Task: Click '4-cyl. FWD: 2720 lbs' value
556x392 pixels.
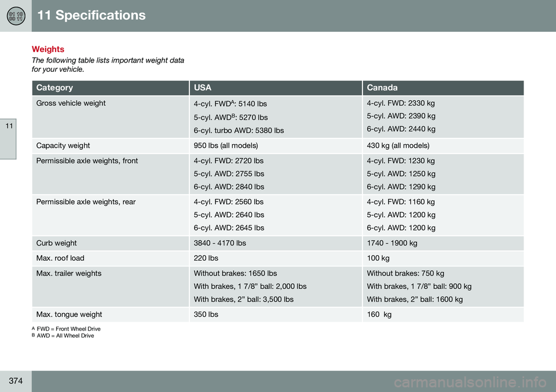Action: tap(228, 161)
